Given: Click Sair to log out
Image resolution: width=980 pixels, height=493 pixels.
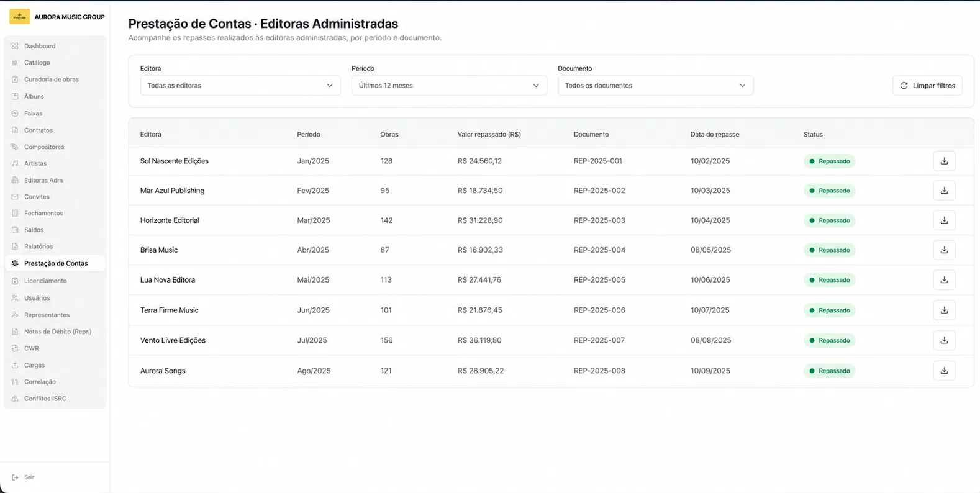Looking at the screenshot, I should 24,477.
